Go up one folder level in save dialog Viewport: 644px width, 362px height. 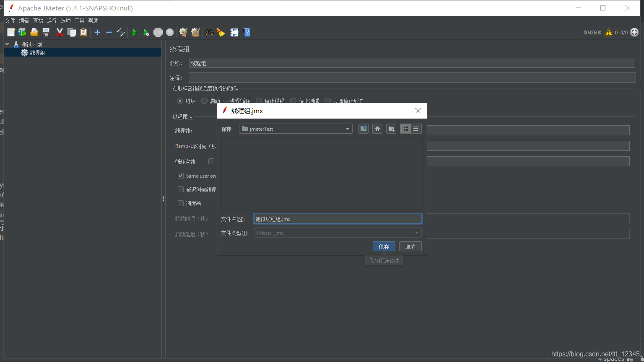click(364, 129)
